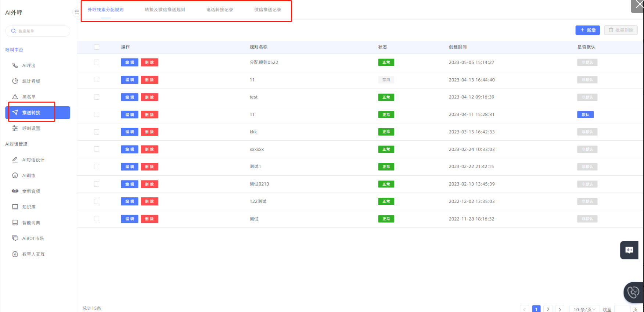The width and height of the screenshot is (644, 312).
Task: Click the AI呼出 phone icon in sidebar
Action: (15, 65)
